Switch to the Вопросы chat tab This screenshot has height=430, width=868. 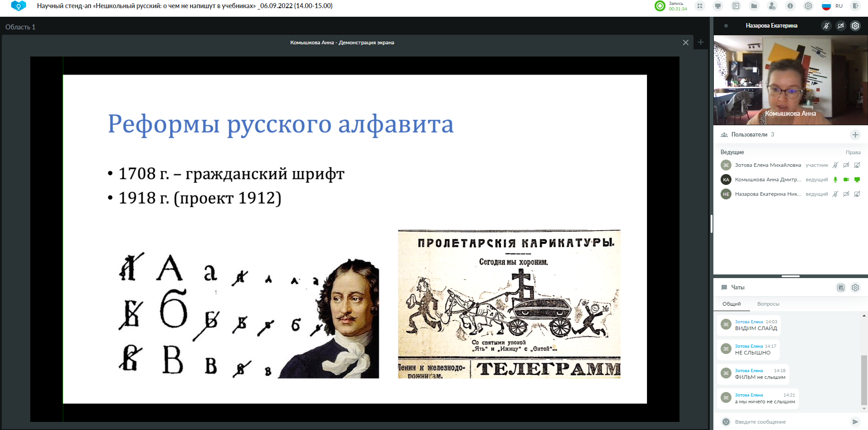tap(768, 304)
